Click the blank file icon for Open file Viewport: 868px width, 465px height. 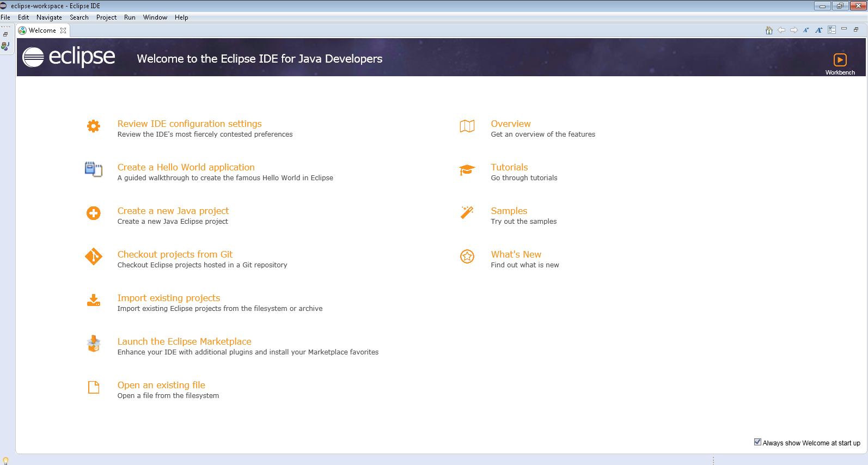(x=94, y=387)
